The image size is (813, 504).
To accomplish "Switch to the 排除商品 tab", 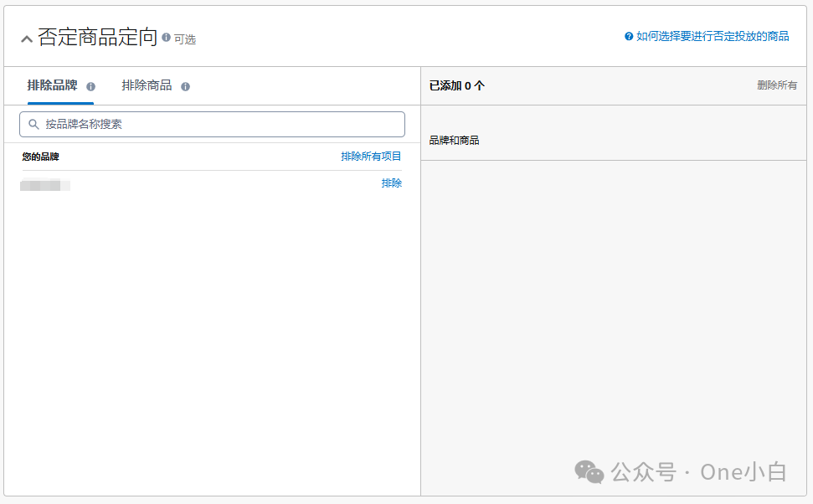I will (x=147, y=85).
